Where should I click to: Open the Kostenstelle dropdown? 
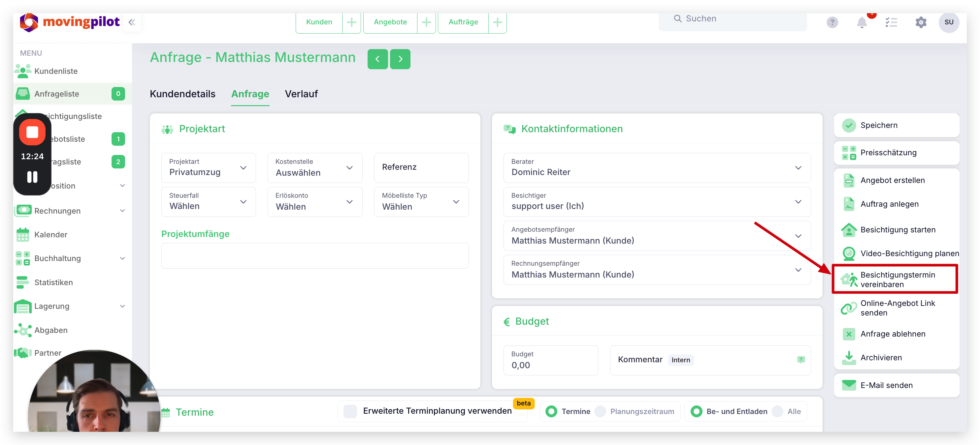point(314,167)
